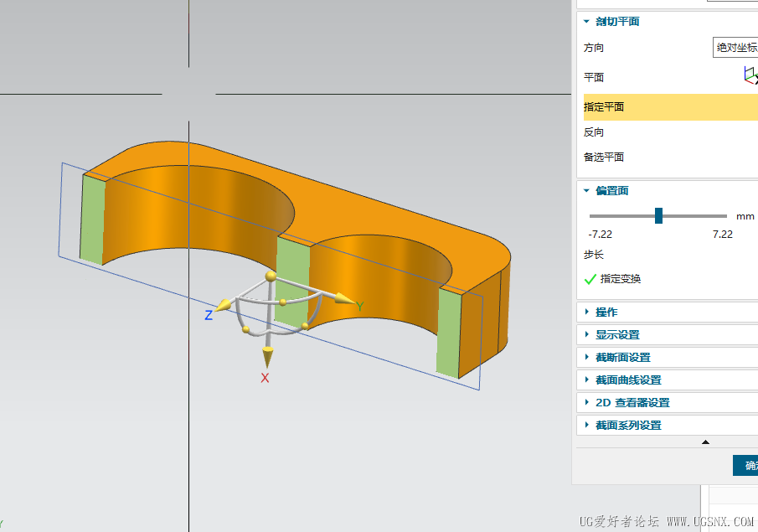Image resolution: width=758 pixels, height=532 pixels.
Task: Click the X axis arrowhead of manipulator
Action: (x=267, y=358)
